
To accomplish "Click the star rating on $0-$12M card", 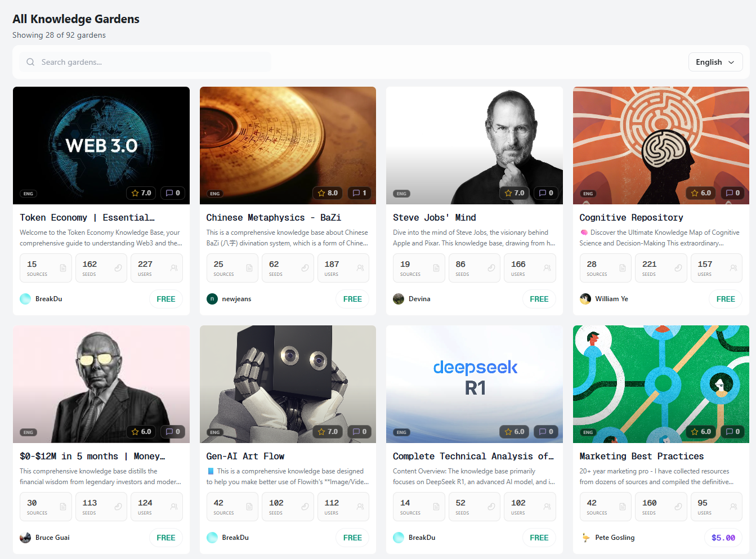I will point(141,432).
